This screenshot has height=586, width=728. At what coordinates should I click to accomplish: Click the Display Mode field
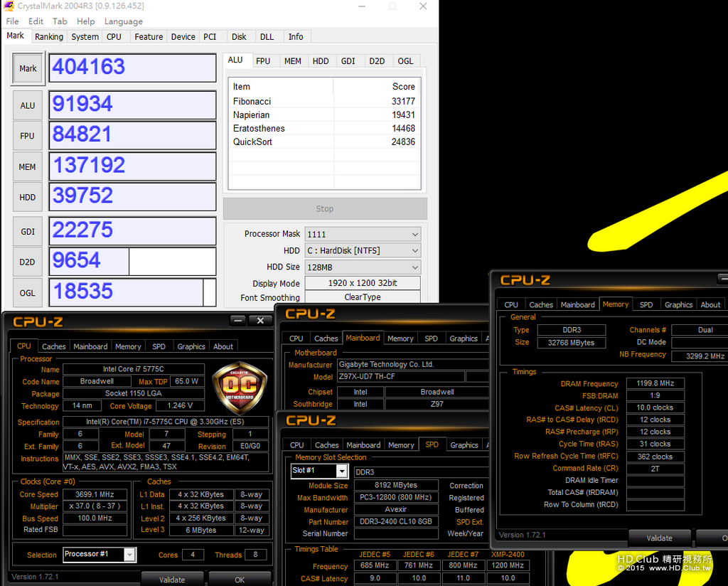363,283
